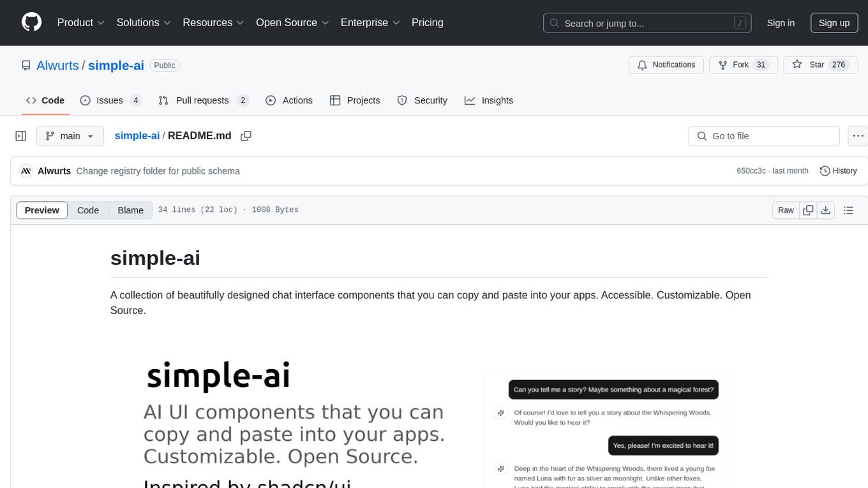Select the Code view
This screenshot has width=868, height=488.
click(x=88, y=210)
